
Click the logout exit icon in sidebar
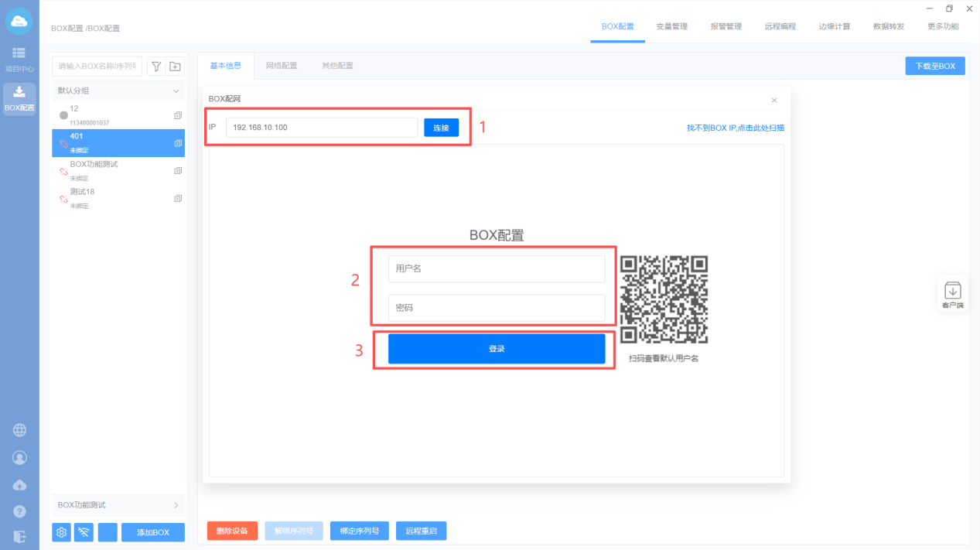(x=20, y=536)
